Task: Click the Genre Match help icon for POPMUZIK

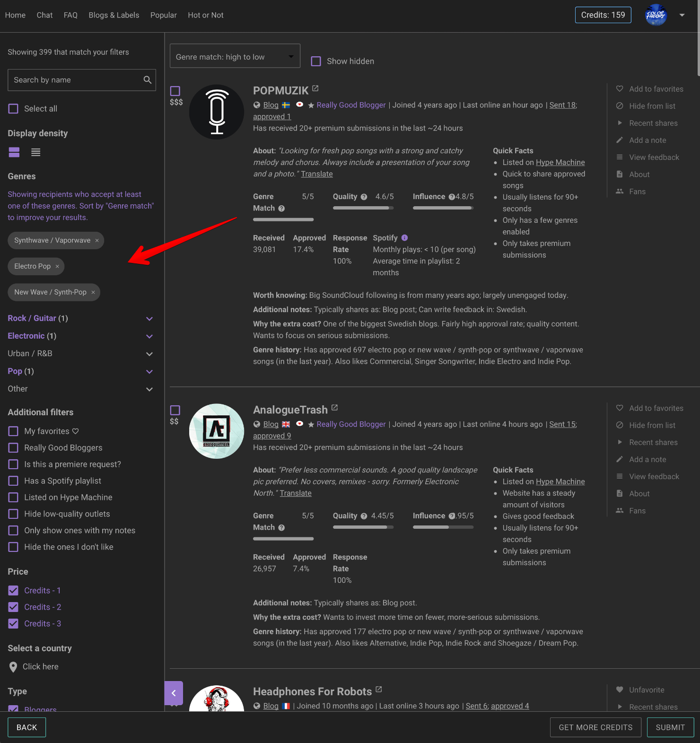Action: (281, 209)
